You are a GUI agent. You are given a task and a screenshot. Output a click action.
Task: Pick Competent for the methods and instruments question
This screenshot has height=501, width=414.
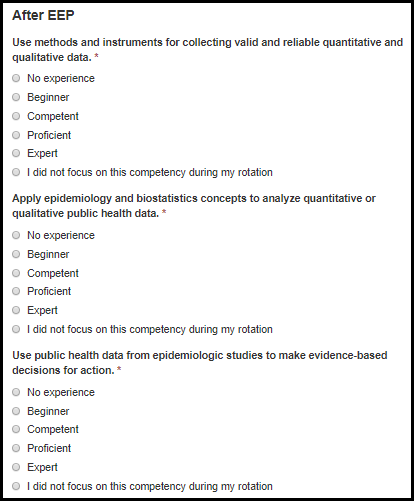click(x=16, y=116)
